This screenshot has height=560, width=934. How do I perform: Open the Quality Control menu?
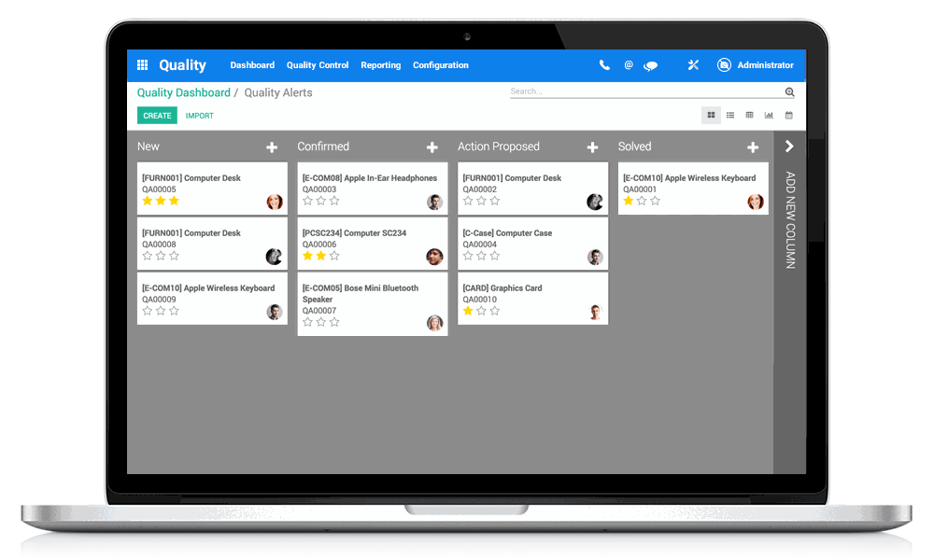[318, 65]
